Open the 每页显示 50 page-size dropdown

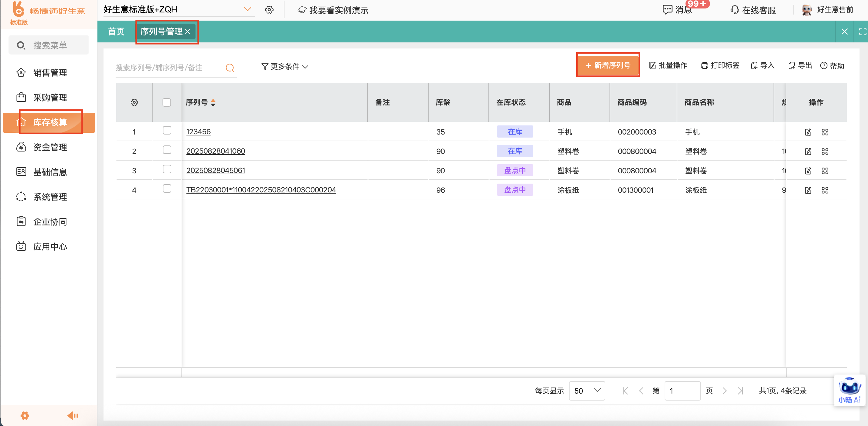(x=587, y=391)
